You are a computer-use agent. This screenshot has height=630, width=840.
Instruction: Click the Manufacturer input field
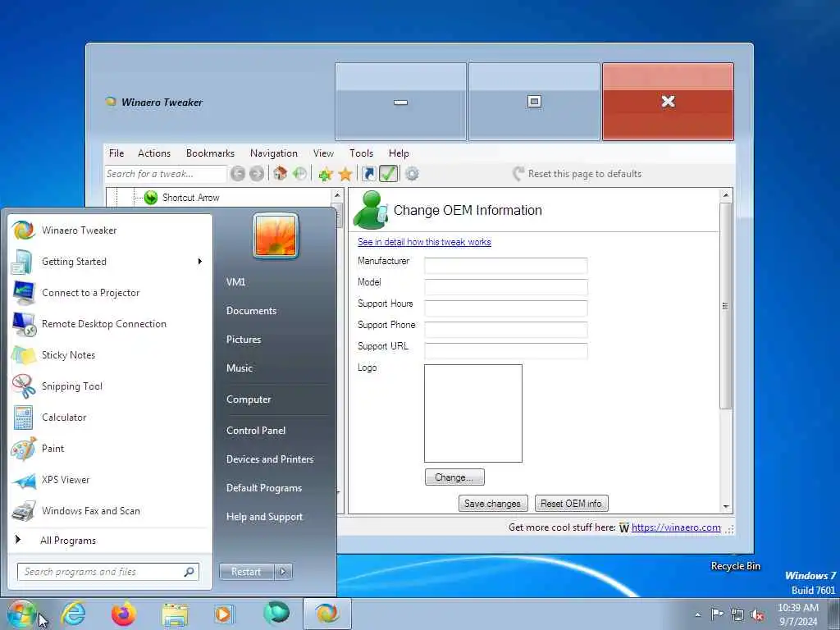pyautogui.click(x=505, y=266)
